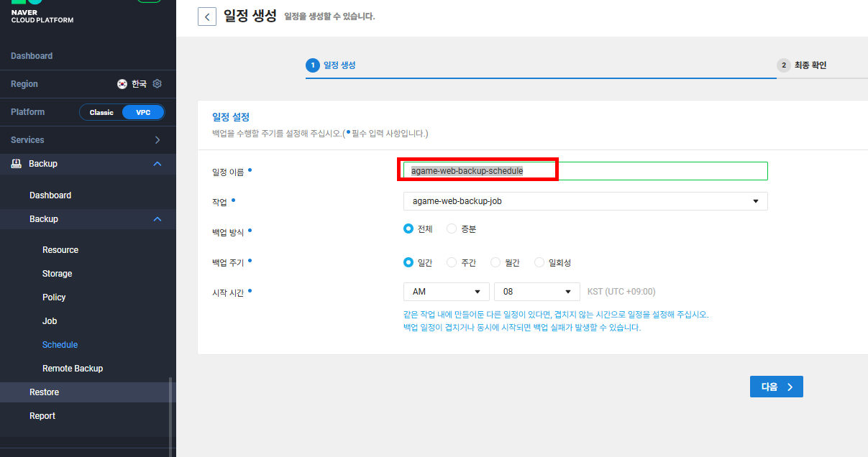The image size is (868, 457).
Task: Click the Korea flag region icon
Action: tap(122, 84)
